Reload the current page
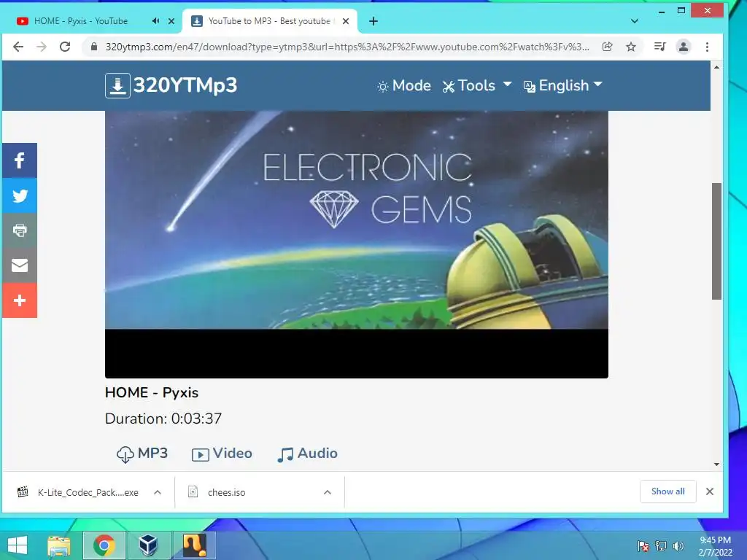The height and width of the screenshot is (560, 747). 65,47
